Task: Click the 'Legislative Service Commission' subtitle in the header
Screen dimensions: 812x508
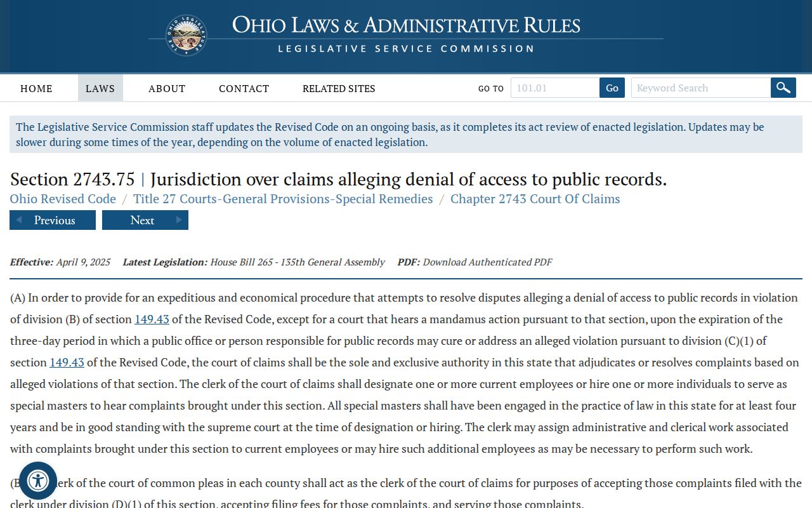Action: point(406,49)
